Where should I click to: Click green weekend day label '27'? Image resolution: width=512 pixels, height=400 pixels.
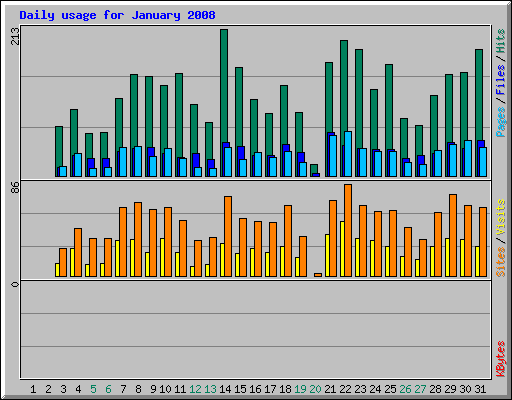click(420, 389)
